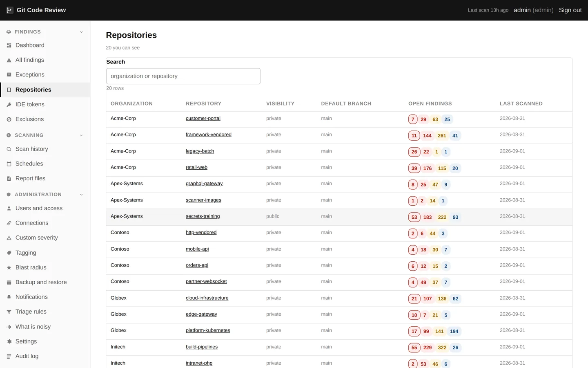The image size is (588, 368).
Task: Open the graphql-gateway repository link
Action: [x=204, y=184]
